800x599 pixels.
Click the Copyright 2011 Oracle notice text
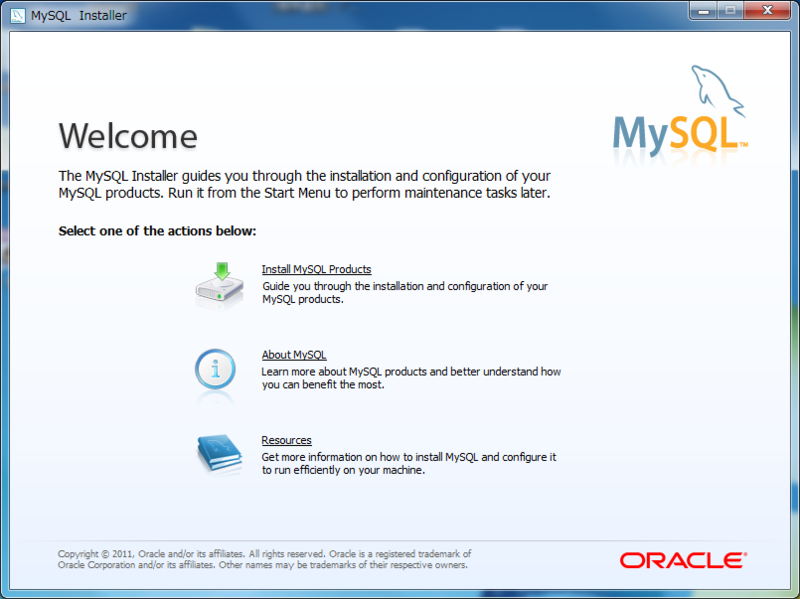(x=264, y=559)
